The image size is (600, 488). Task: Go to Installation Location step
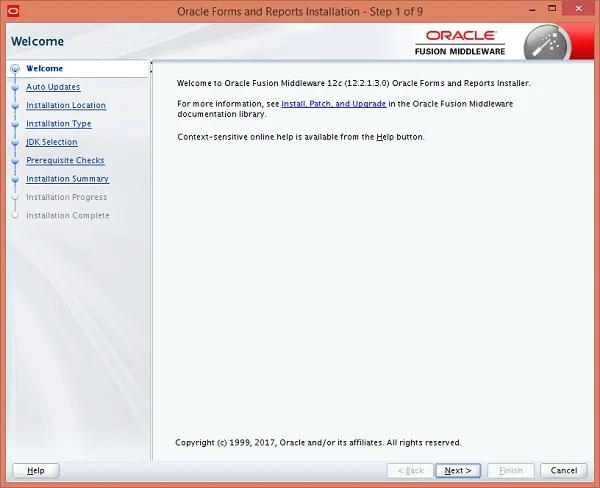66,105
